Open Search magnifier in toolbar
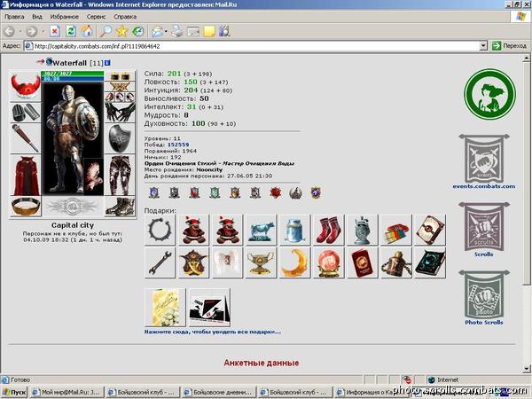The image size is (532, 399). tap(106, 31)
